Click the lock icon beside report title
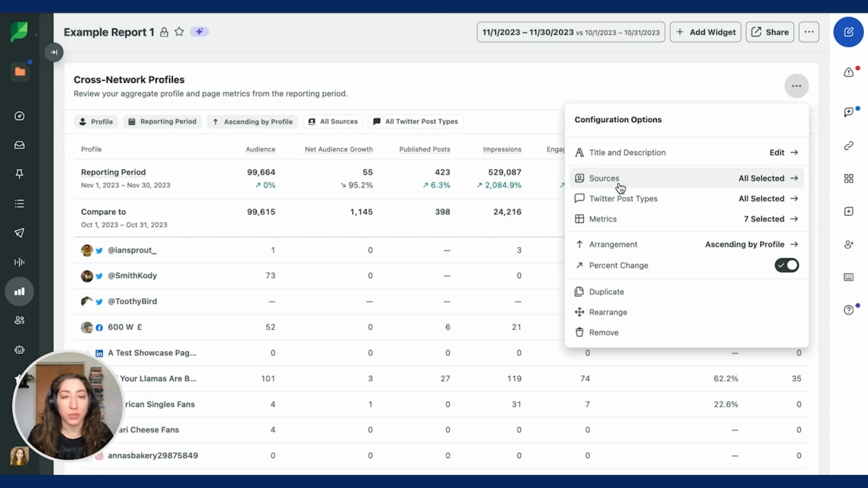The height and width of the screenshot is (488, 868). click(x=164, y=32)
